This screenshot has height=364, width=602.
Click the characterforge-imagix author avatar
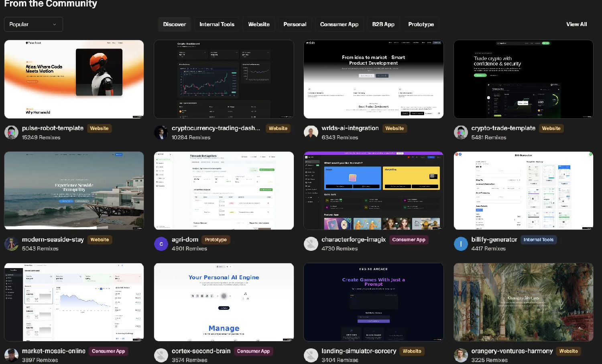click(311, 244)
